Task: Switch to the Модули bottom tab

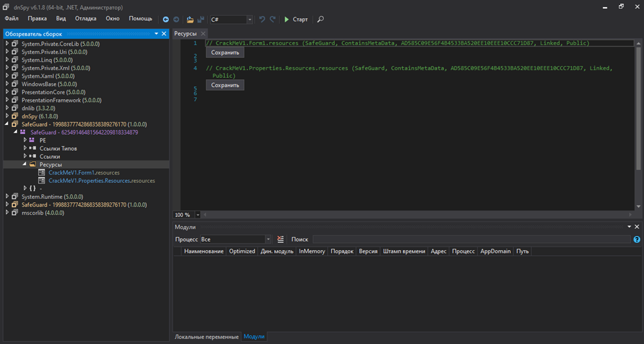Action: (x=253, y=337)
